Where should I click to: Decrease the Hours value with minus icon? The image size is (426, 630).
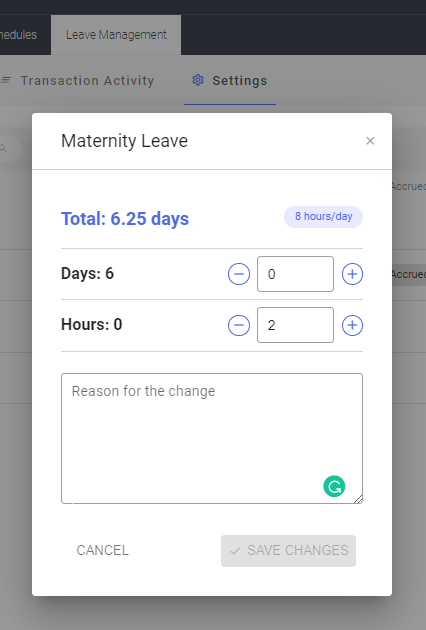pyautogui.click(x=239, y=325)
